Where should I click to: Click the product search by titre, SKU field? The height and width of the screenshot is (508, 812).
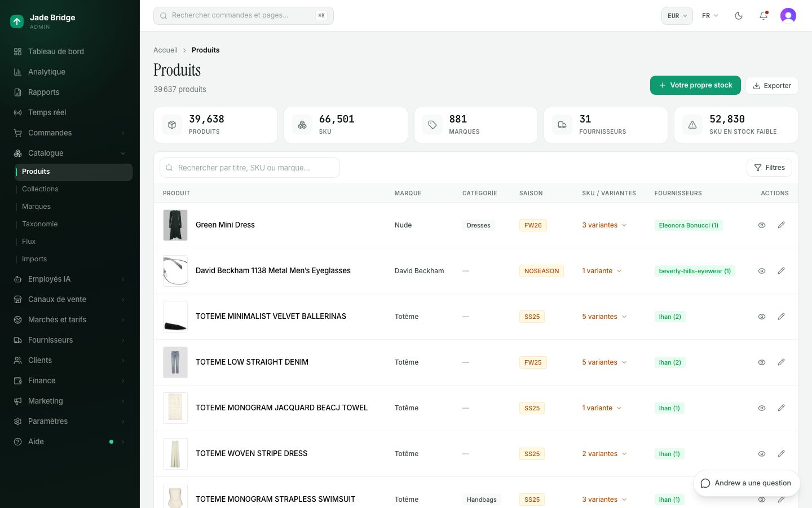coord(250,168)
